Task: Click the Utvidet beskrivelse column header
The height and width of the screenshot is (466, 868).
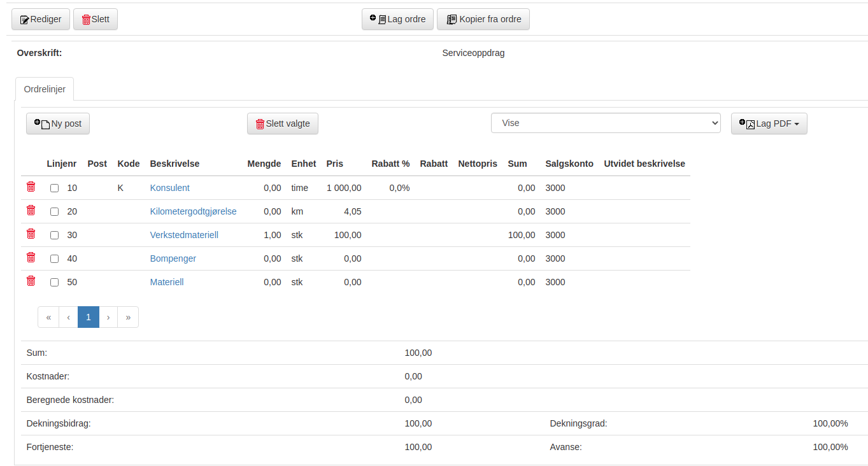Action: point(644,164)
